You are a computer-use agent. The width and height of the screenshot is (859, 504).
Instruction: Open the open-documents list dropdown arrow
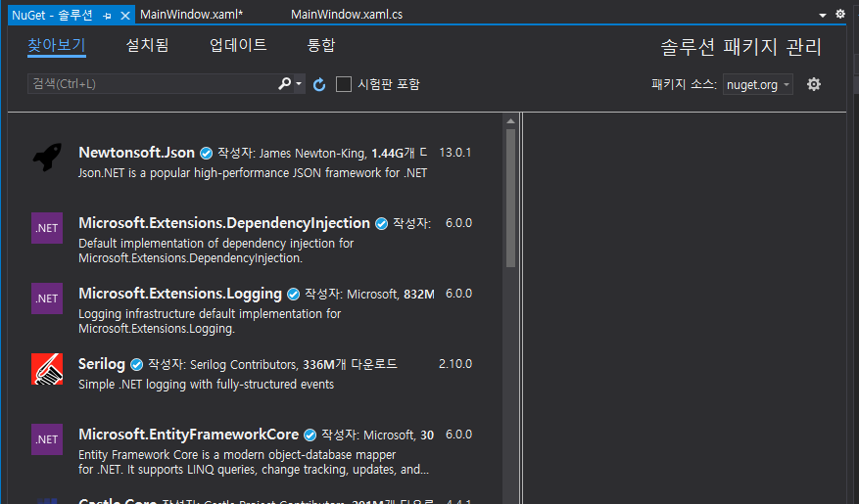tap(823, 16)
